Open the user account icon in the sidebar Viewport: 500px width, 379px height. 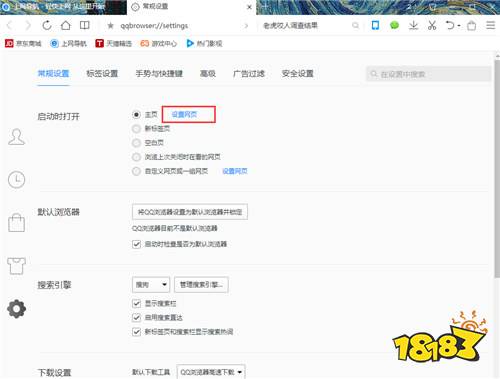point(16,137)
